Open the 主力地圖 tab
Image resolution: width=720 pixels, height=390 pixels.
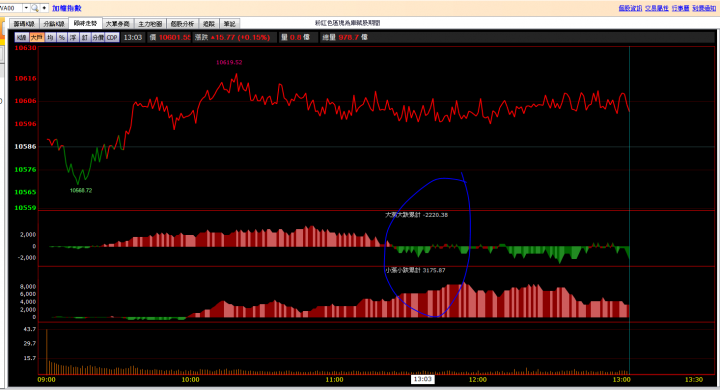[x=150, y=24]
